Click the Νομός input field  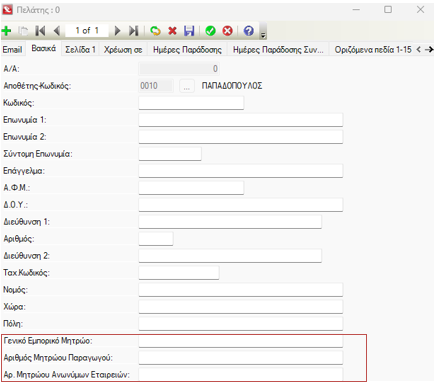[241, 290]
